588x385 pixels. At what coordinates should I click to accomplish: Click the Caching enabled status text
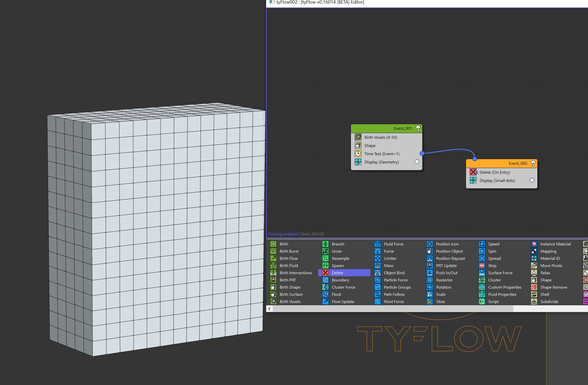[283, 234]
